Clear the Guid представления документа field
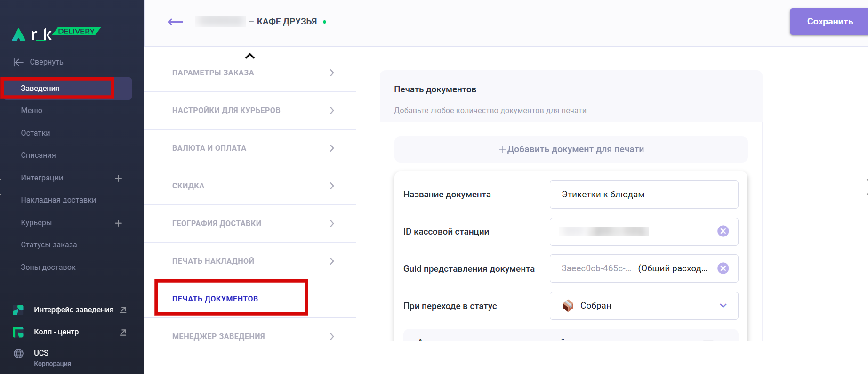 723,268
